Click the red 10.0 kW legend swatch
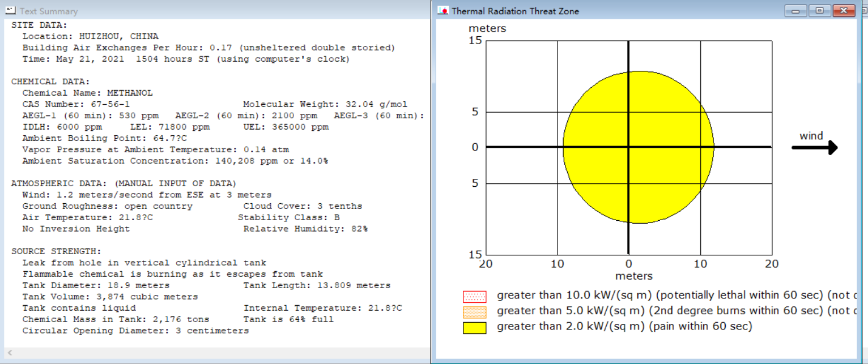 (x=474, y=296)
